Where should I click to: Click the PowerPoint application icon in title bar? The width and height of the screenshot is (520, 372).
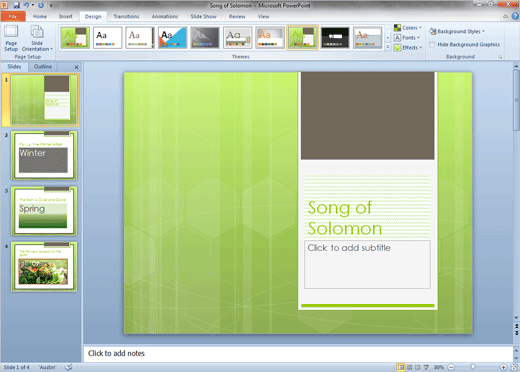click(4, 5)
